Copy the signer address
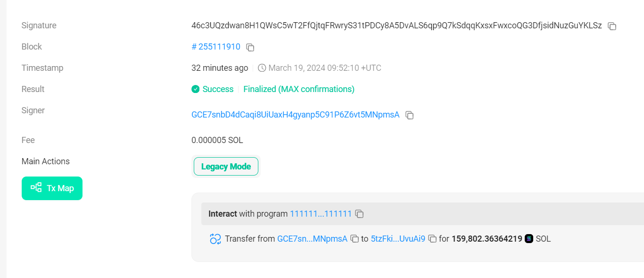 (410, 115)
